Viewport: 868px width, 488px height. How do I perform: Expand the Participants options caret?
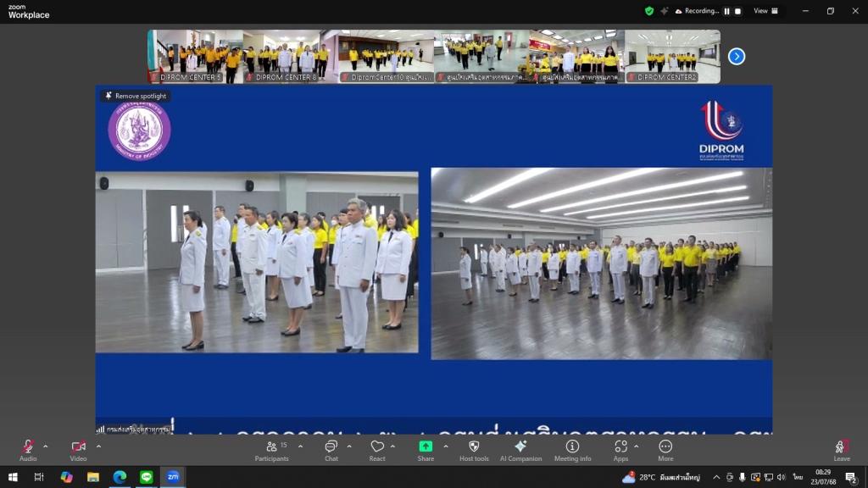click(301, 446)
